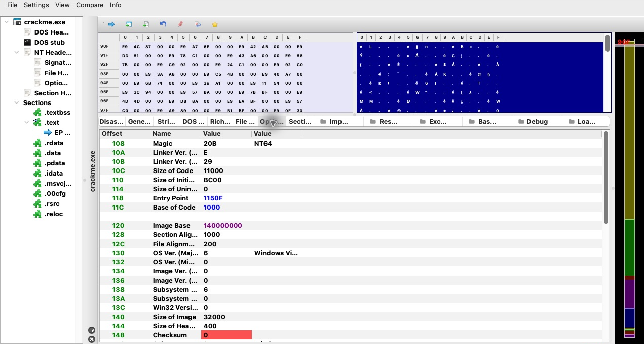Viewport: 644px width, 344px height.
Task: Click the Size of Image value 32000
Action: tap(214, 317)
